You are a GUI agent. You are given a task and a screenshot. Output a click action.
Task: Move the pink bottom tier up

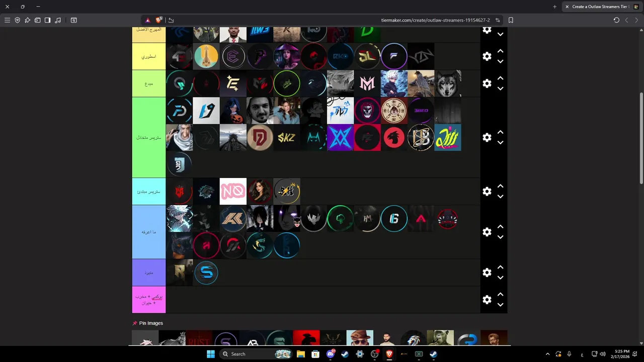coord(501,295)
